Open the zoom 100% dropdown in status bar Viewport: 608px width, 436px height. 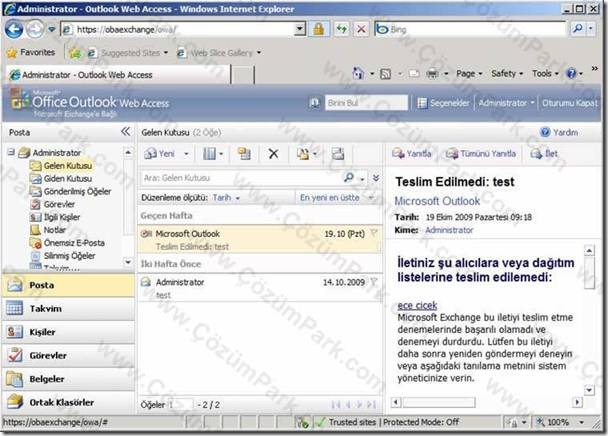[x=582, y=422]
